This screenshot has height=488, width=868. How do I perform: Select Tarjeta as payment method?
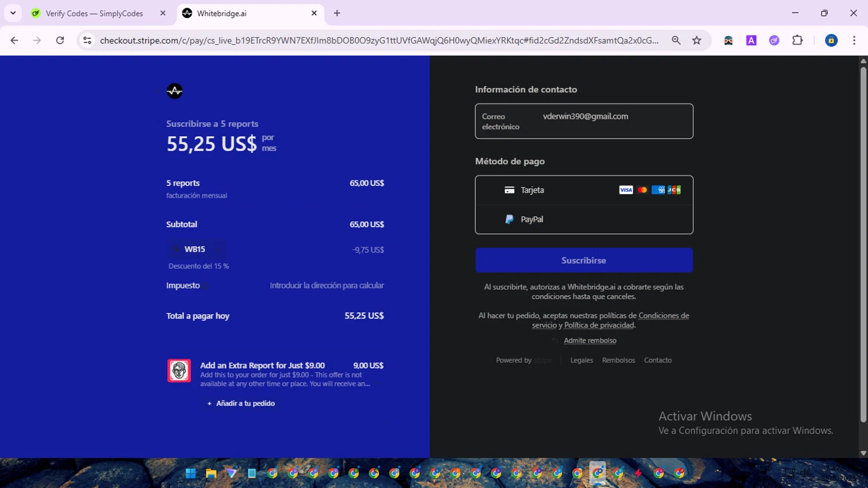pyautogui.click(x=584, y=190)
